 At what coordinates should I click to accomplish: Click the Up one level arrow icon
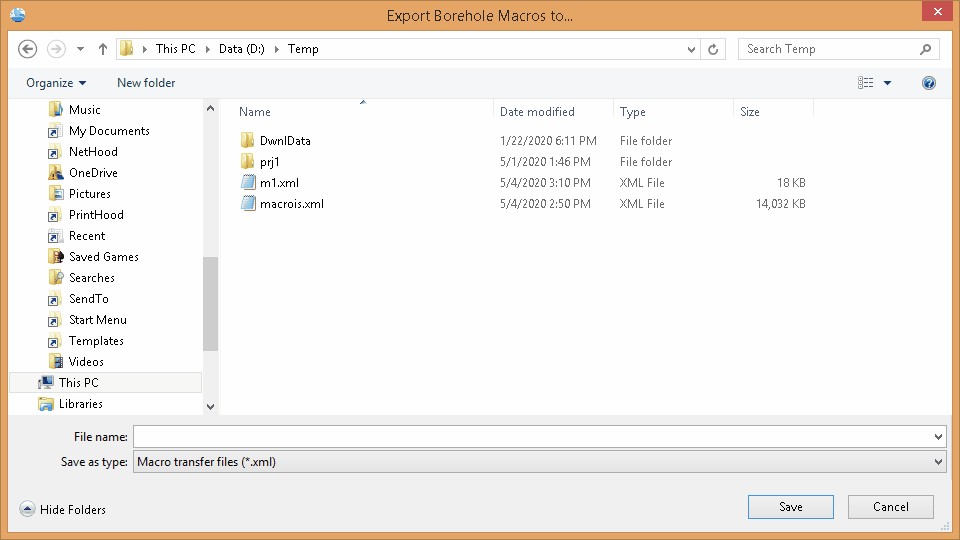[x=103, y=49]
